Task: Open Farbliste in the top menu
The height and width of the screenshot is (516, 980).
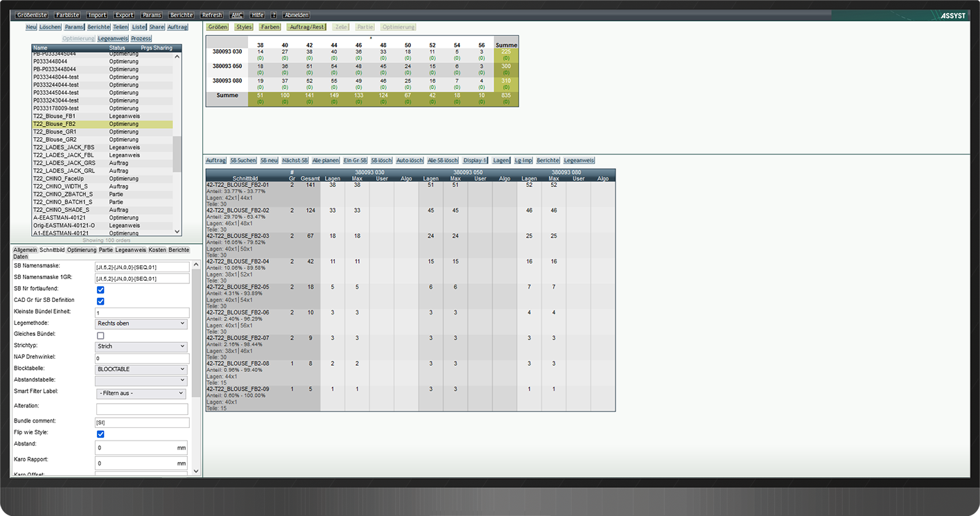Action: click(x=68, y=15)
